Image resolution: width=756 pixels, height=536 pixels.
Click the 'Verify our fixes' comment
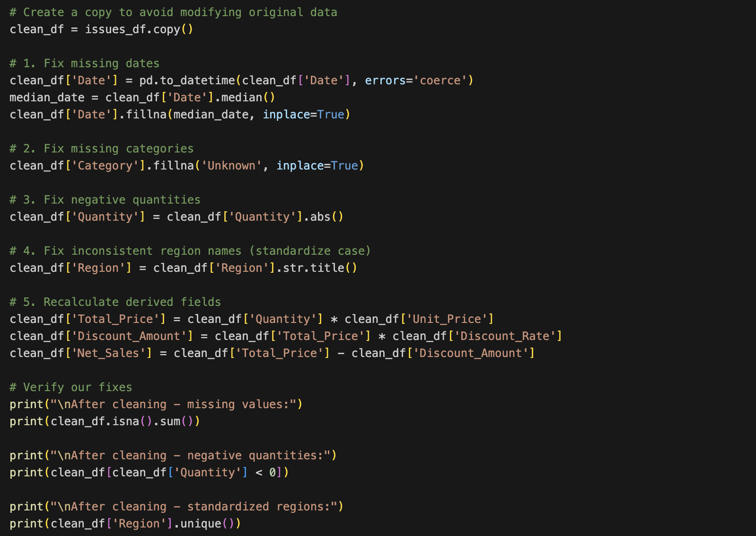[x=70, y=387]
